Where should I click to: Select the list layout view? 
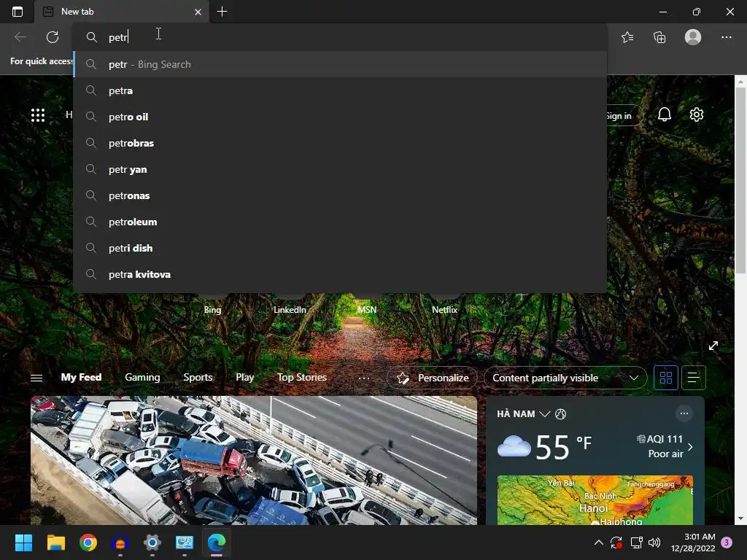point(694,378)
